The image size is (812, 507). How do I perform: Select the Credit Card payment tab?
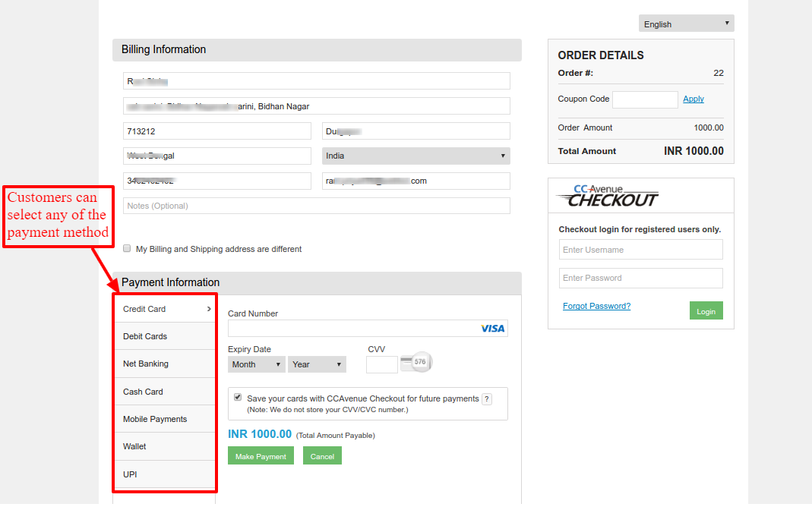click(x=165, y=309)
